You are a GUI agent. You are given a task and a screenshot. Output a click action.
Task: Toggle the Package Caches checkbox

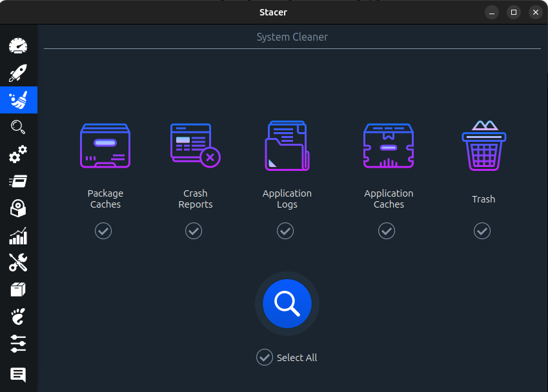coord(103,230)
